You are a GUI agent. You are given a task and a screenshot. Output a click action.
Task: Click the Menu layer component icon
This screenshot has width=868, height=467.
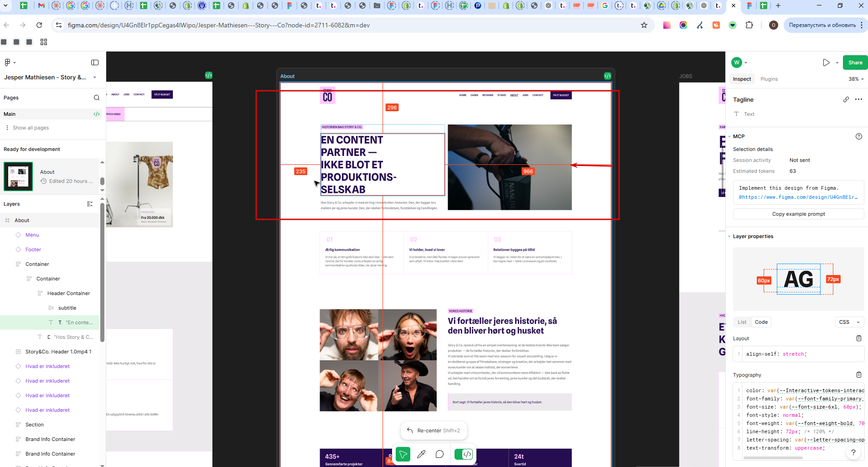click(x=18, y=235)
